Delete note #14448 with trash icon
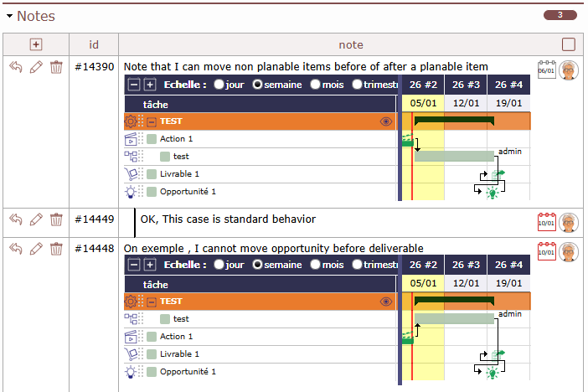This screenshot has width=588, height=392. [x=56, y=249]
